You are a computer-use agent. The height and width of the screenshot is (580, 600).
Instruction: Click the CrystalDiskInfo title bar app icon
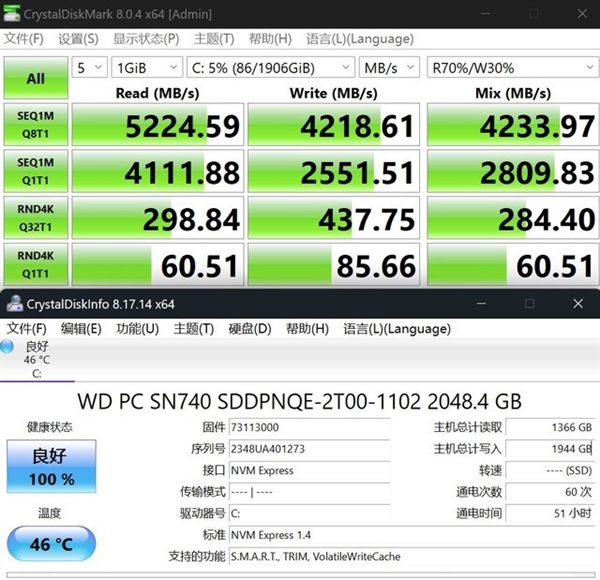coord(13,303)
